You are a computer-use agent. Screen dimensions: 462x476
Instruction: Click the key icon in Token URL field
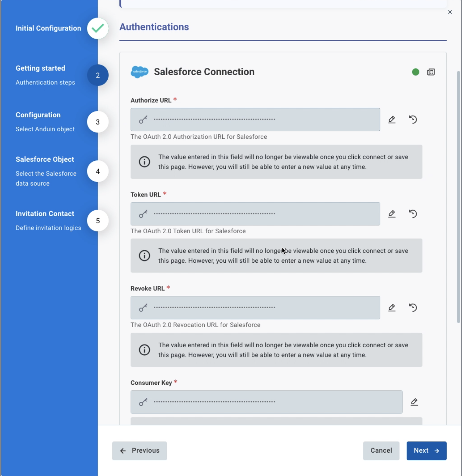point(143,214)
